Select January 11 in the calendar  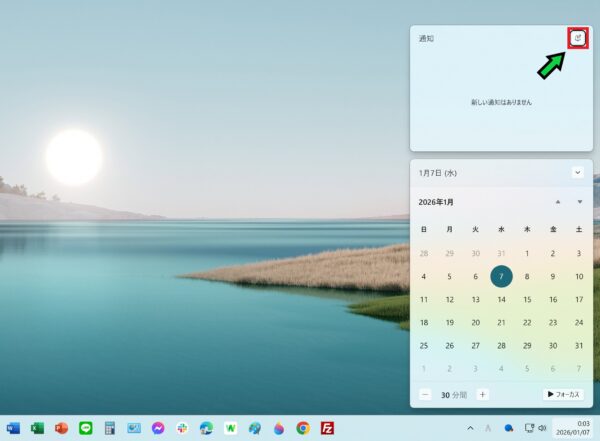[424, 299]
